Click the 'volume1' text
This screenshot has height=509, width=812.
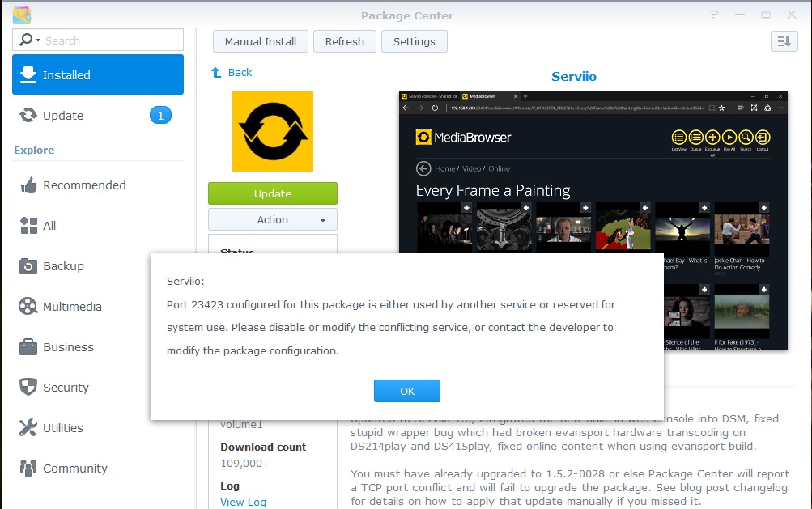(x=241, y=425)
